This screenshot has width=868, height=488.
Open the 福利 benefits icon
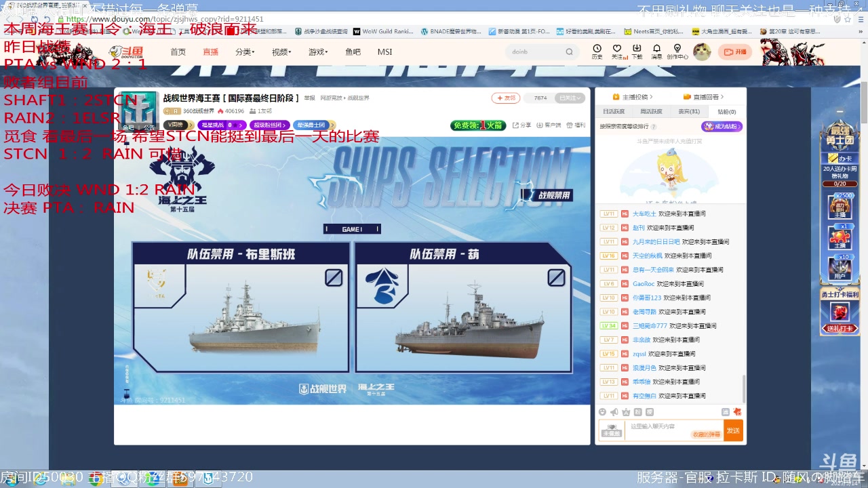(575, 125)
